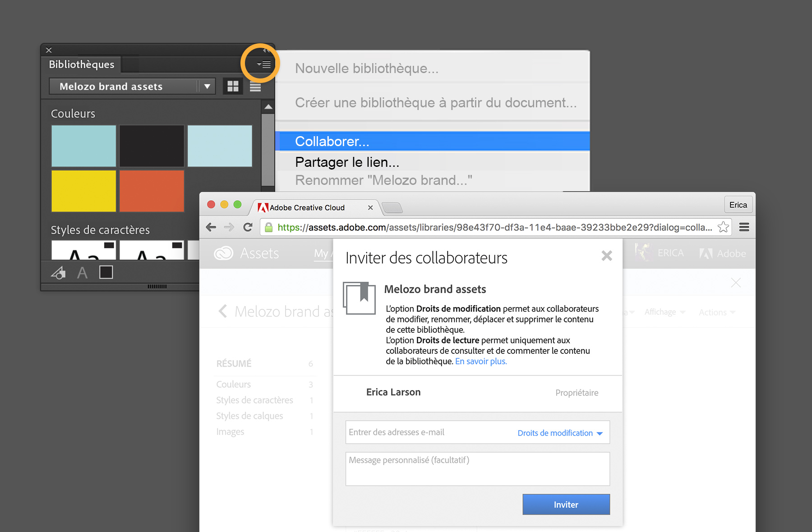Screen dimensions: 812x532
Task: Click the browser forward arrow
Action: click(x=229, y=227)
